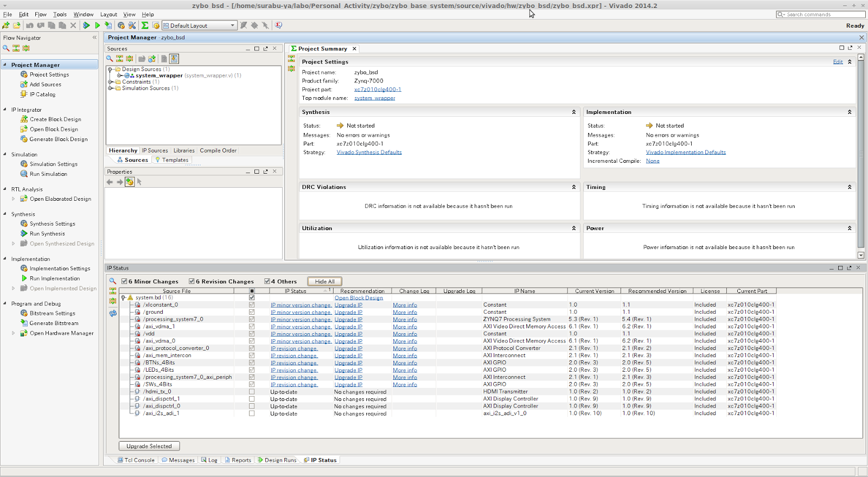
Task: Click the red Quick Help toolbar icon
Action: pyautogui.click(x=278, y=26)
